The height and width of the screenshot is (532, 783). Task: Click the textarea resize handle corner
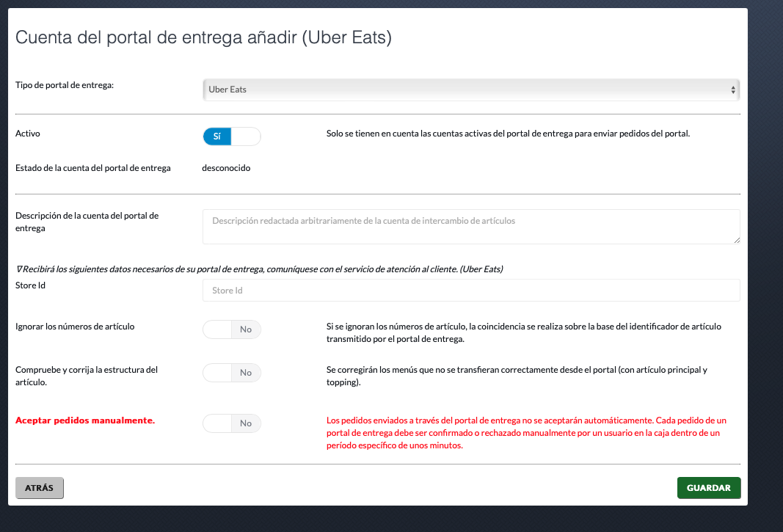737,240
